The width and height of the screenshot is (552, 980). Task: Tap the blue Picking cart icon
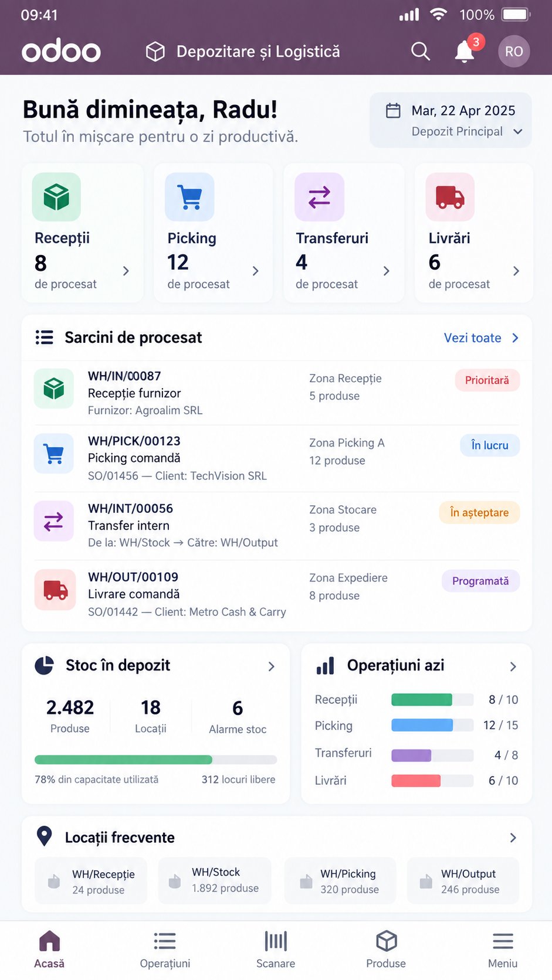click(189, 197)
